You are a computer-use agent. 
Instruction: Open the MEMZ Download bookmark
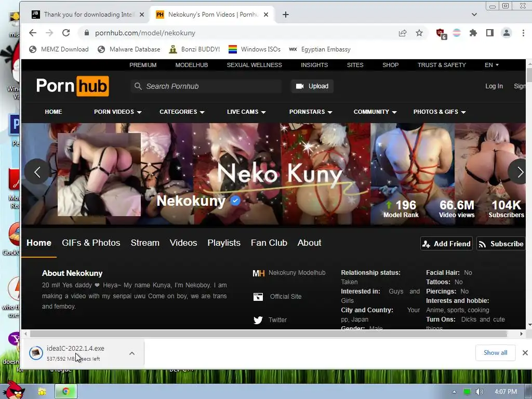click(x=59, y=49)
